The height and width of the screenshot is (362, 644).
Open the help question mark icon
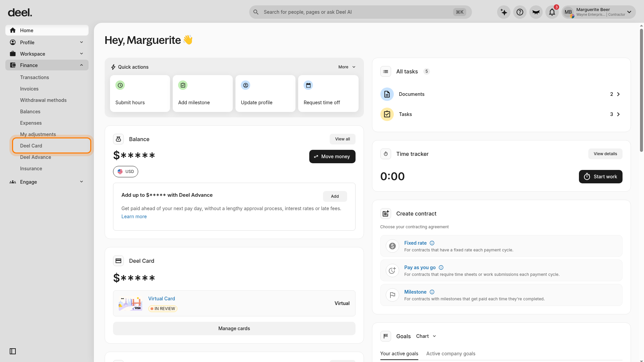(x=520, y=12)
